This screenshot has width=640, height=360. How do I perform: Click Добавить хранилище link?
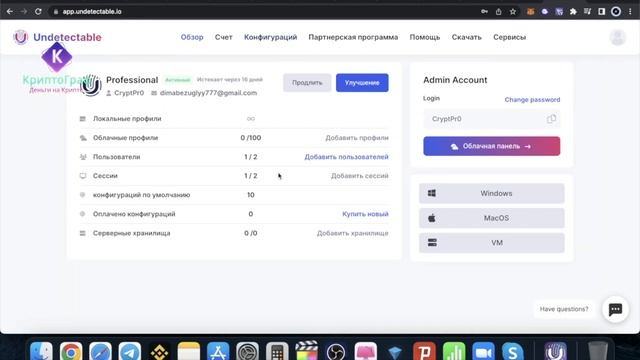click(353, 233)
